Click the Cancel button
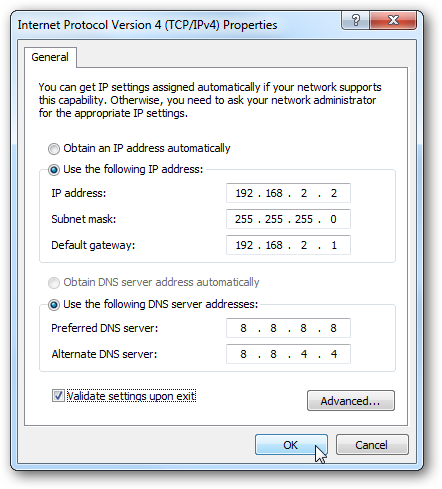The height and width of the screenshot is (489, 442). click(x=372, y=445)
